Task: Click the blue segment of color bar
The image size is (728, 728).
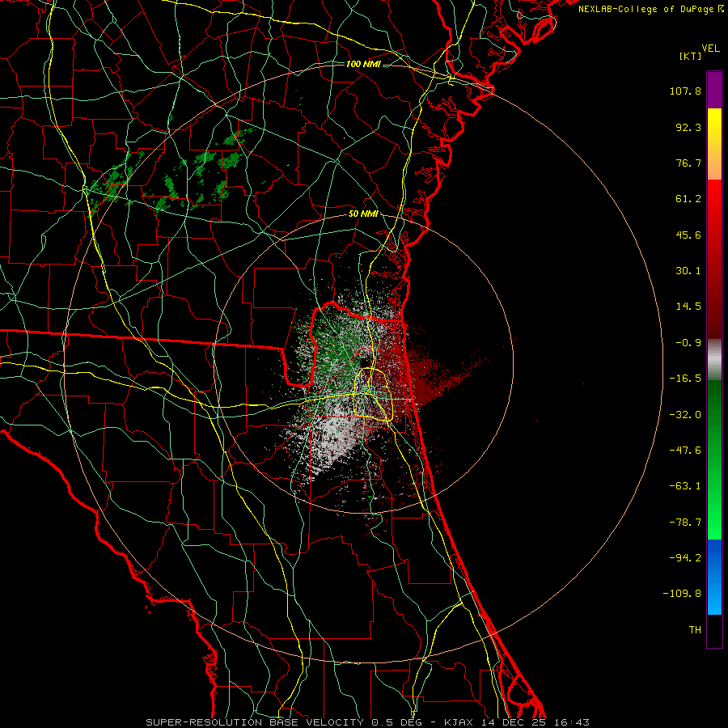Action: click(714, 577)
